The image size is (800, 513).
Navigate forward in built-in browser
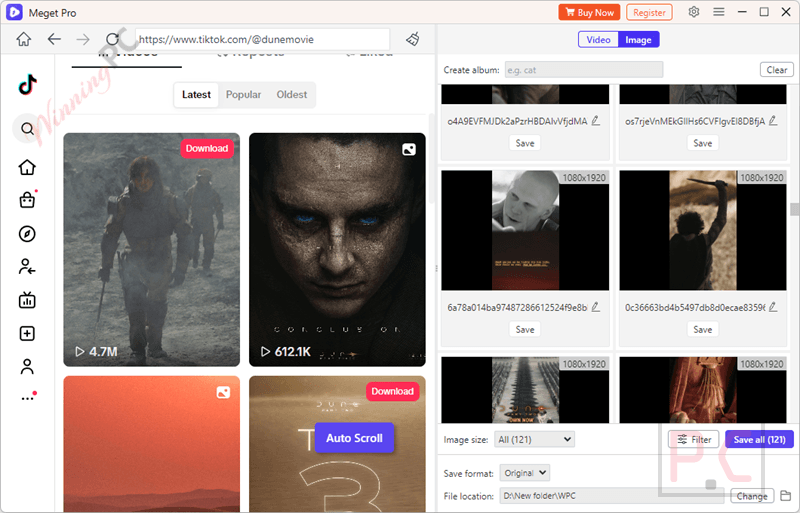(x=83, y=39)
